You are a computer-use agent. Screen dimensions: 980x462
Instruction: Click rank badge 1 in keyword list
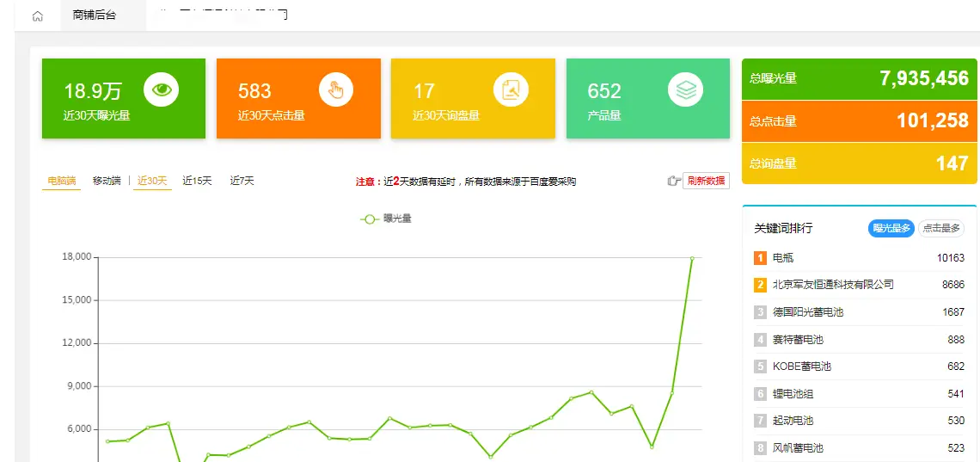pyautogui.click(x=760, y=257)
